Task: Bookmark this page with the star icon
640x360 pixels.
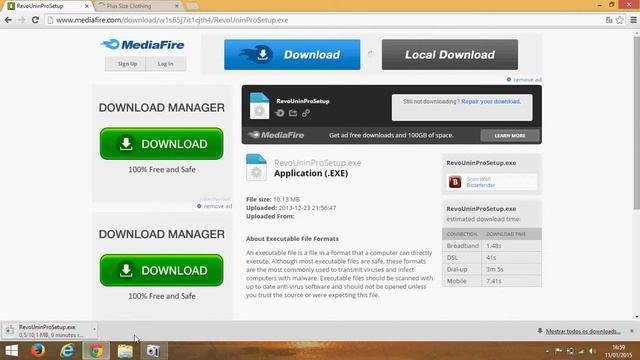Action: tap(620, 20)
